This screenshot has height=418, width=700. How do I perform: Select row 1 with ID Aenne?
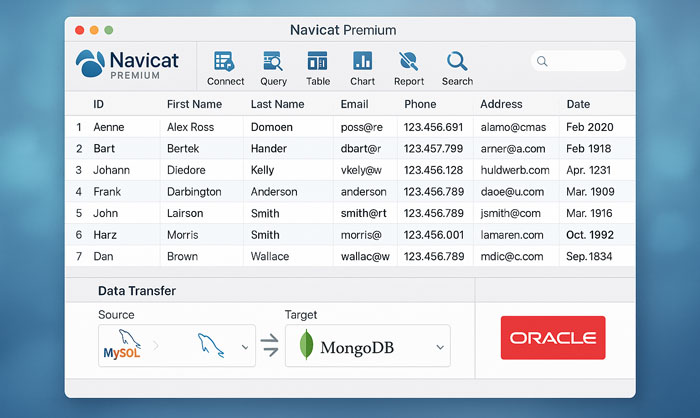point(108,127)
